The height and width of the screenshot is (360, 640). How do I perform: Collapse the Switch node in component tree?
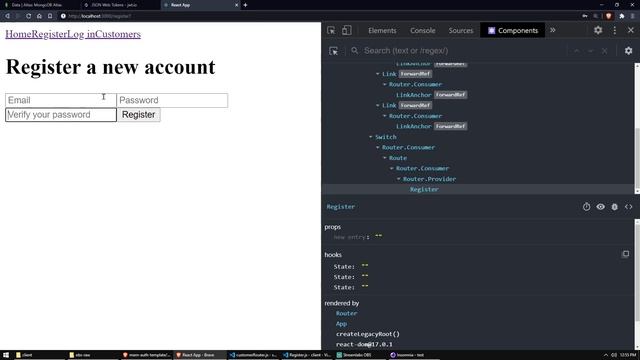[x=371, y=137]
